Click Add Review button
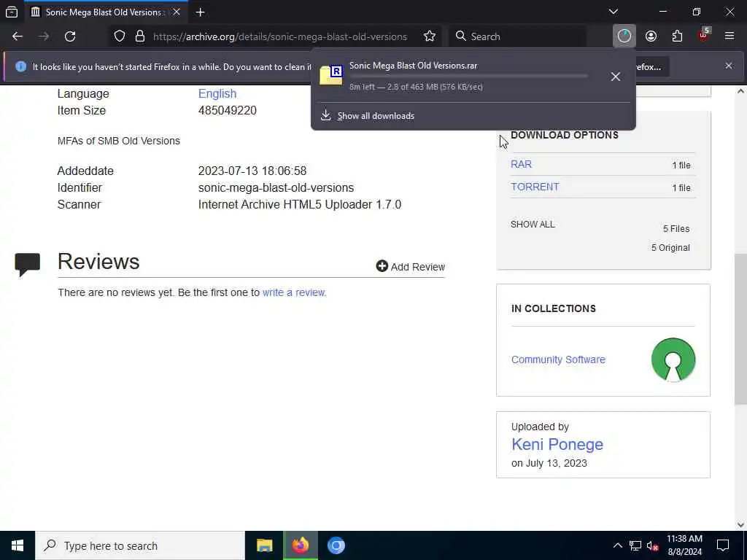 coord(410,267)
